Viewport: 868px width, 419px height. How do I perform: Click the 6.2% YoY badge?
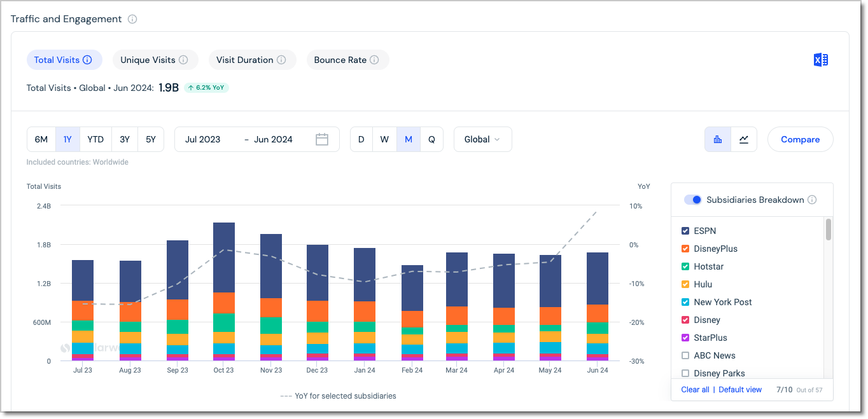pos(206,88)
